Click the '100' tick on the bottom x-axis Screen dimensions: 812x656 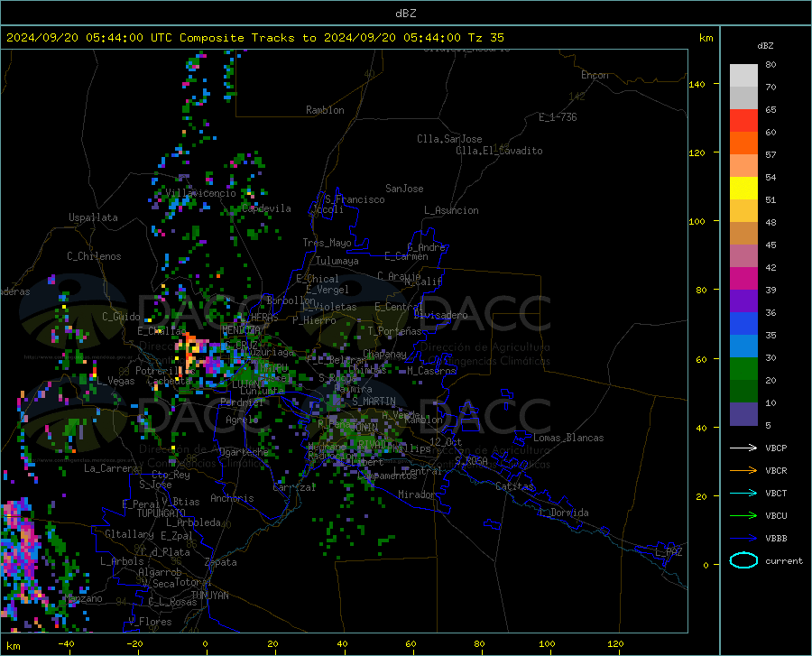pos(548,644)
